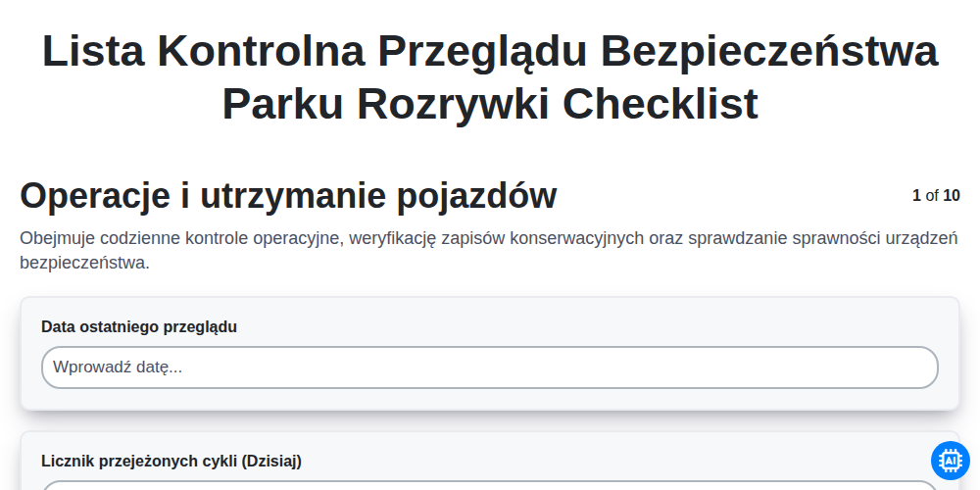Focus the input under Licznik przejeżonych cykli
Screen dimensions: 980x490
tap(489, 486)
